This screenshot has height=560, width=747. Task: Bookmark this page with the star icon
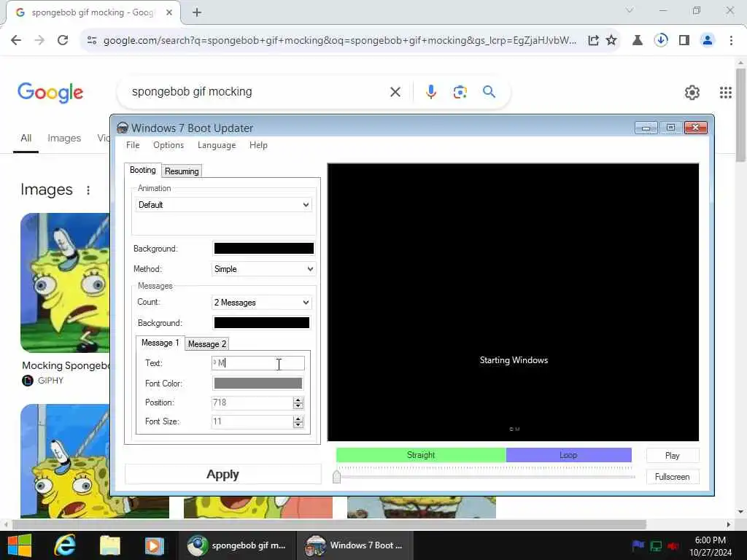coord(611,41)
